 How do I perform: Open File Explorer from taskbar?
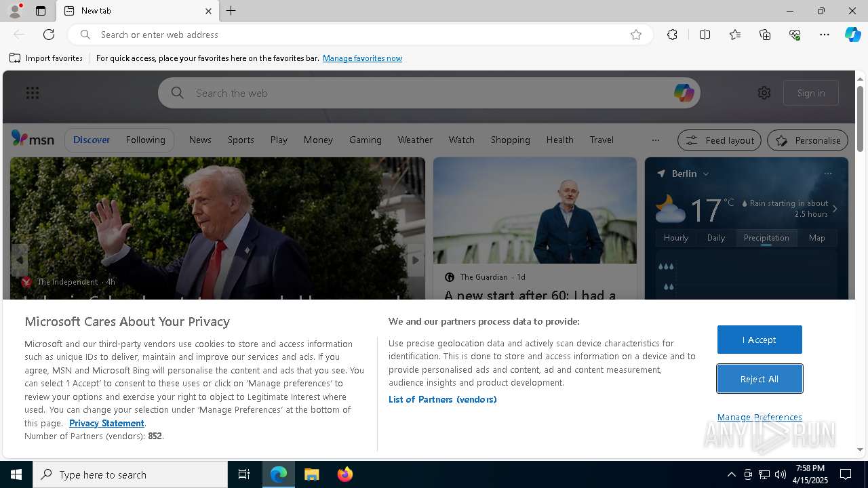pos(312,474)
